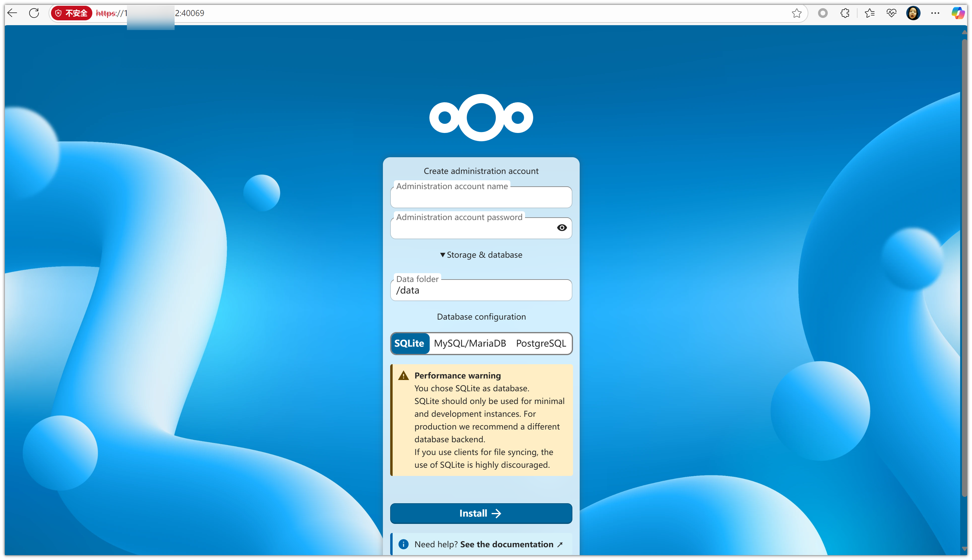Click Install button
The height and width of the screenshot is (560, 972).
pos(481,513)
